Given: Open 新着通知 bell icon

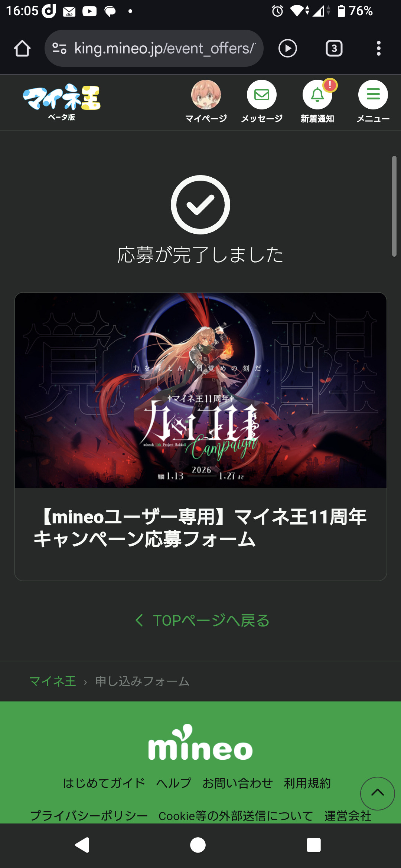Looking at the screenshot, I should point(317,95).
